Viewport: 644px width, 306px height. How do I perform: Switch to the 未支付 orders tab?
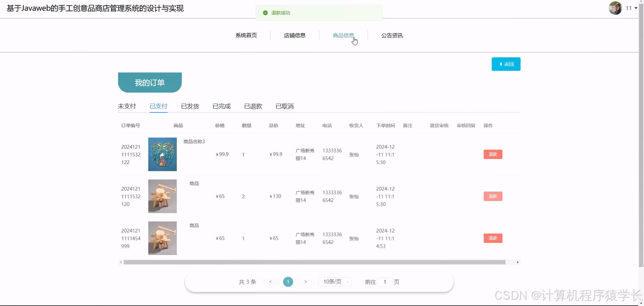point(127,106)
